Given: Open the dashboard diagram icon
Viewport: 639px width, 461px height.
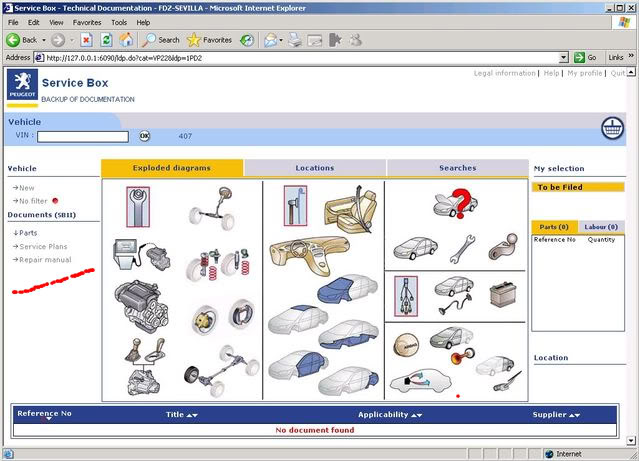Looking at the screenshot, I should pyautogui.click(x=310, y=256).
